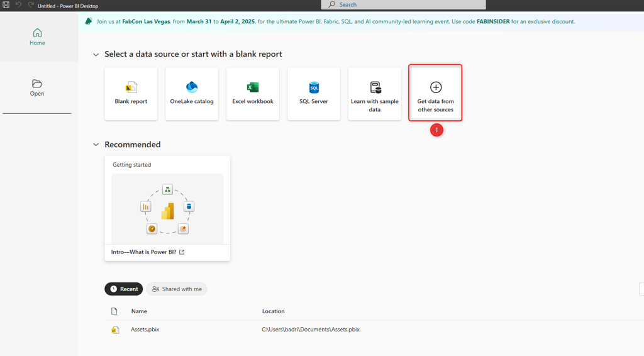Choose the SQL Server data source
This screenshot has width=644, height=356.
click(314, 94)
